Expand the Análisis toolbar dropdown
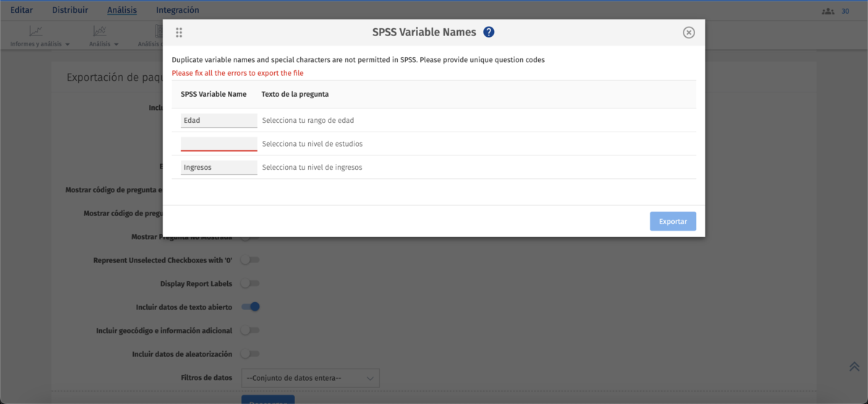 pos(116,44)
